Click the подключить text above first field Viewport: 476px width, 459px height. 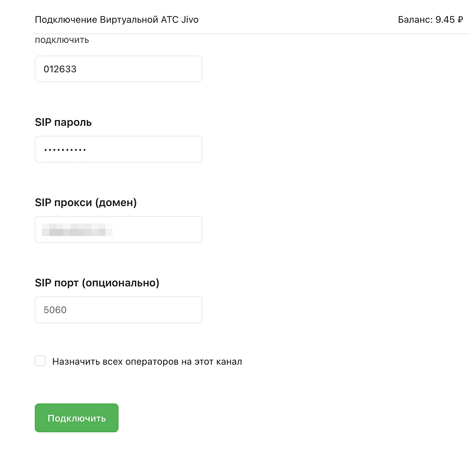(x=62, y=40)
